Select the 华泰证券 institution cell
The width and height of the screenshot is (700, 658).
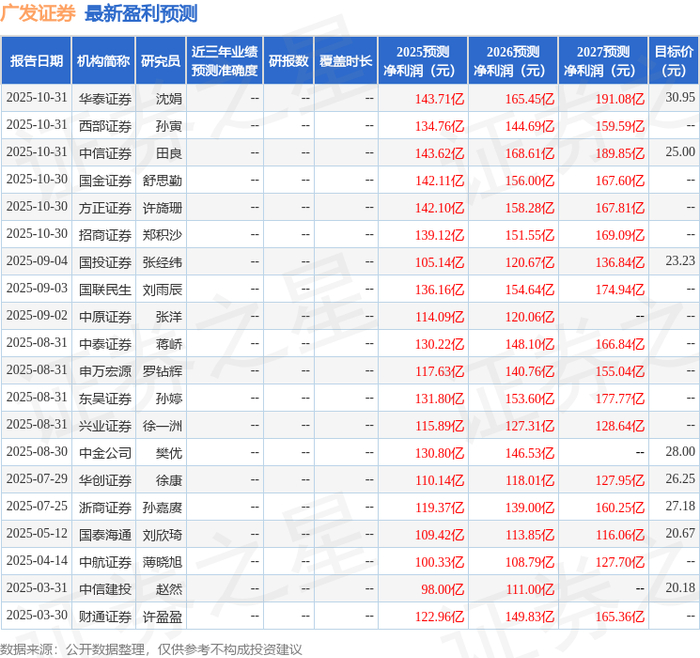(105, 99)
